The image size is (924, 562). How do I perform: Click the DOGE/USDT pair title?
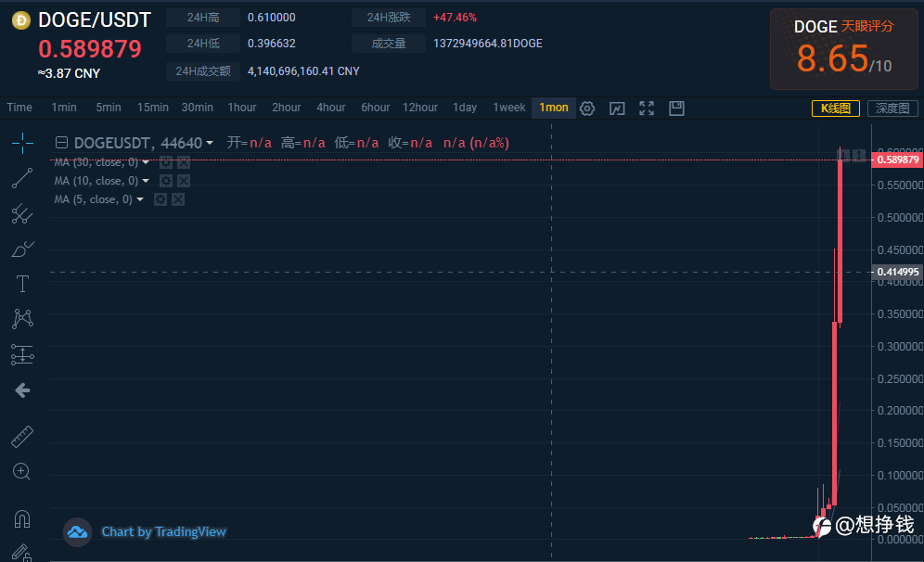coord(95,20)
